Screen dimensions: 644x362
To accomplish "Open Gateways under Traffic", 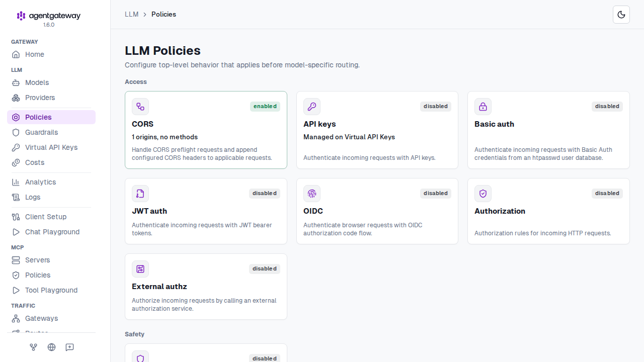I will (x=51, y=318).
